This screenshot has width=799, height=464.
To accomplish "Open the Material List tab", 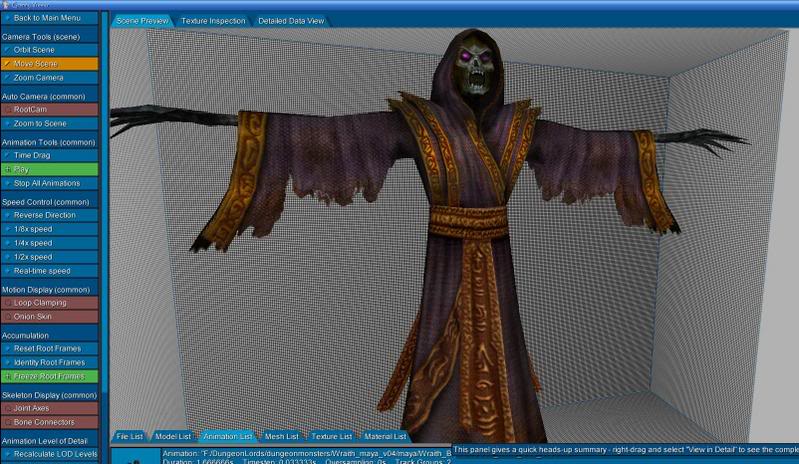I will coord(385,436).
